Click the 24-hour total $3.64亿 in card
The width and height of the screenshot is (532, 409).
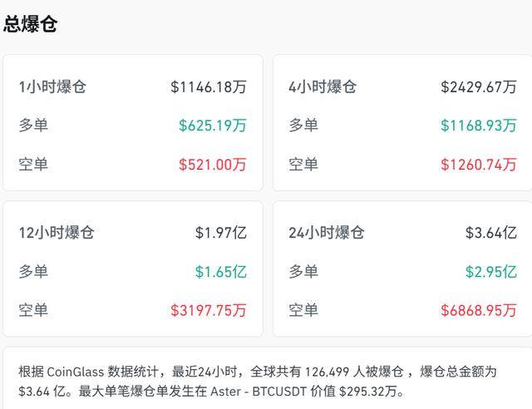(x=491, y=233)
